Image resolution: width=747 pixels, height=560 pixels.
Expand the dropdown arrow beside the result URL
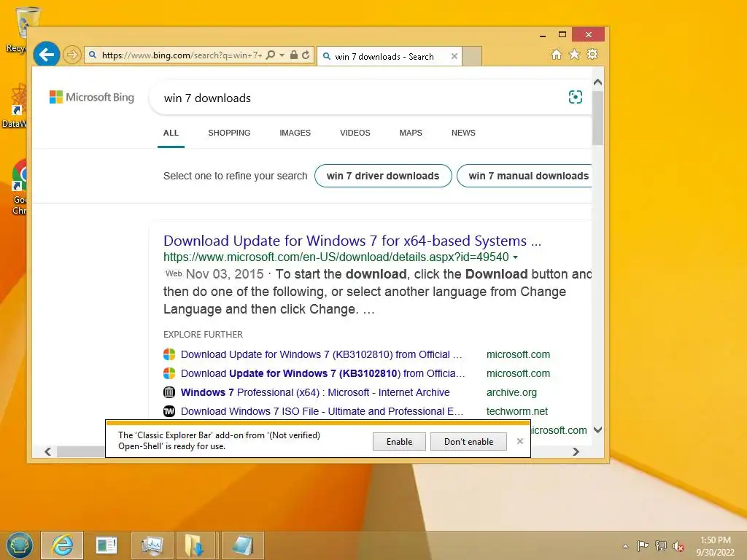coord(515,257)
